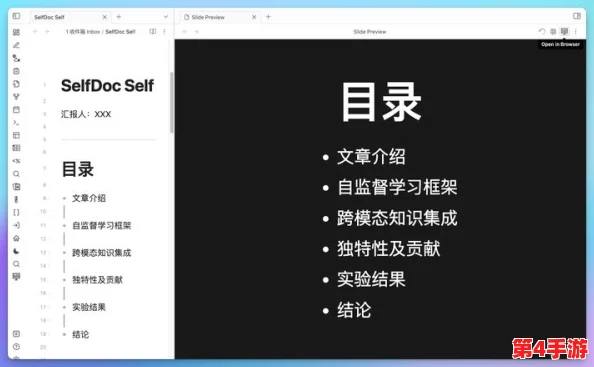The height and width of the screenshot is (367, 594).
Task: Click '跨模态知识集成' in slide preview
Action: pyautogui.click(x=397, y=218)
